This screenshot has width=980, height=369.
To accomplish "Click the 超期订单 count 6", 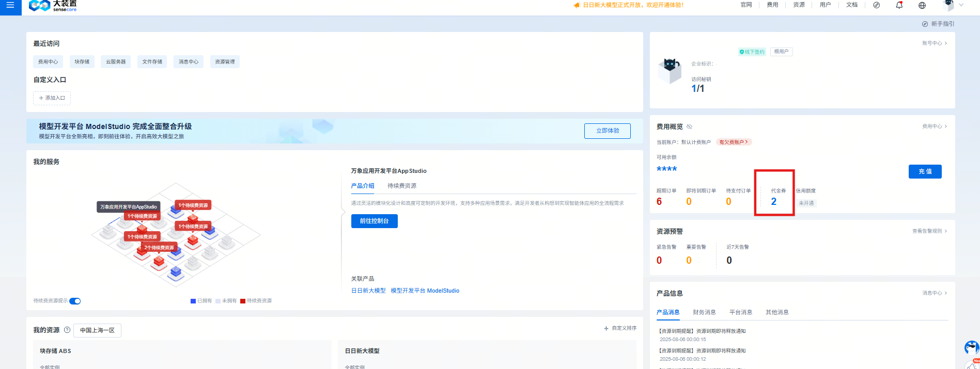I will (x=659, y=202).
